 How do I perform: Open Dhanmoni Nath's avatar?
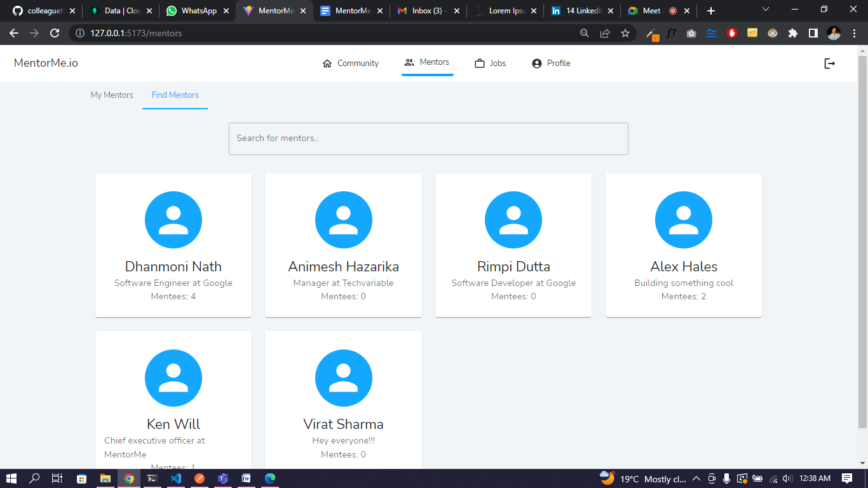click(x=173, y=220)
